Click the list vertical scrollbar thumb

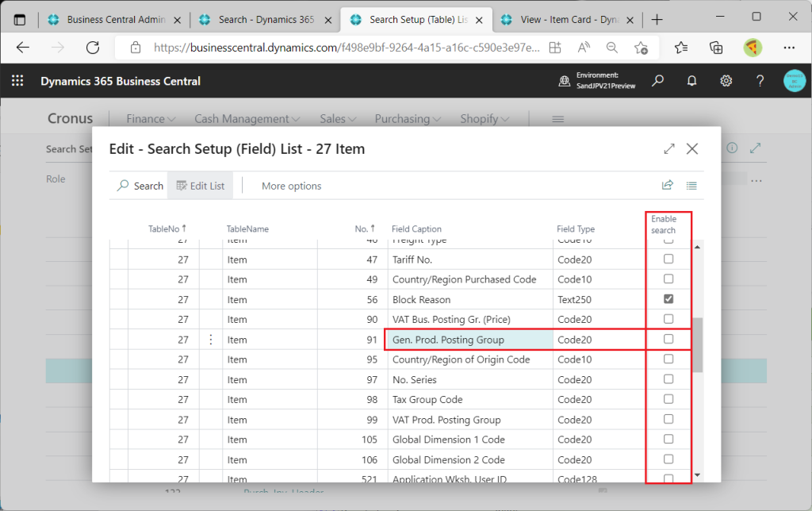[x=698, y=344]
